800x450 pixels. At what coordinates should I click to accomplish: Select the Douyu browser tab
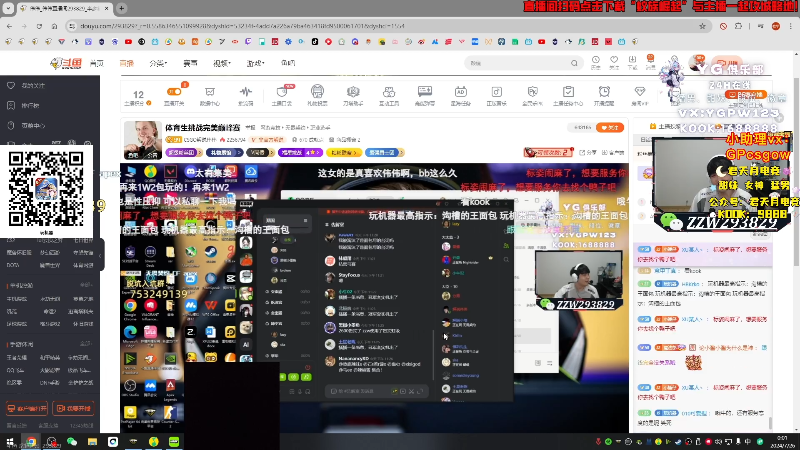(65, 9)
